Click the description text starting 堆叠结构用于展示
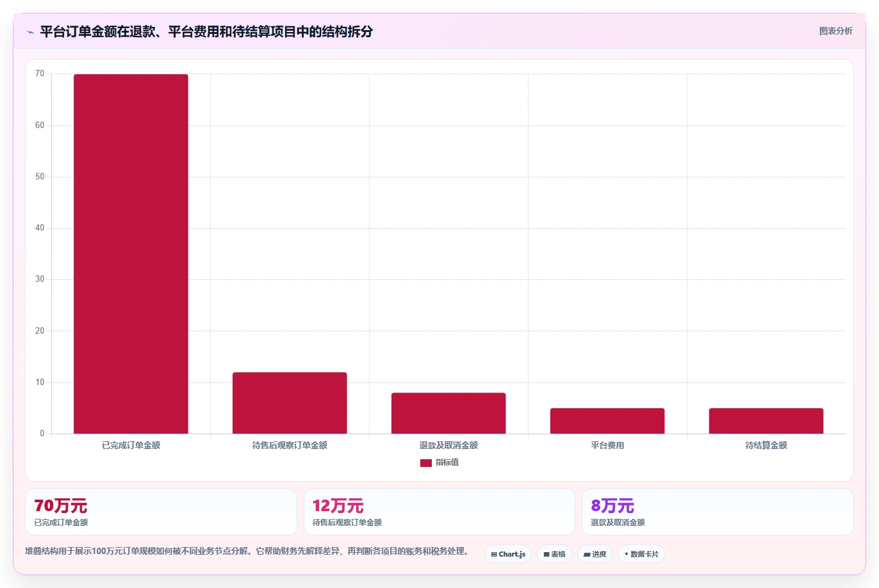Screen dimensions: 879x588 click(x=247, y=551)
